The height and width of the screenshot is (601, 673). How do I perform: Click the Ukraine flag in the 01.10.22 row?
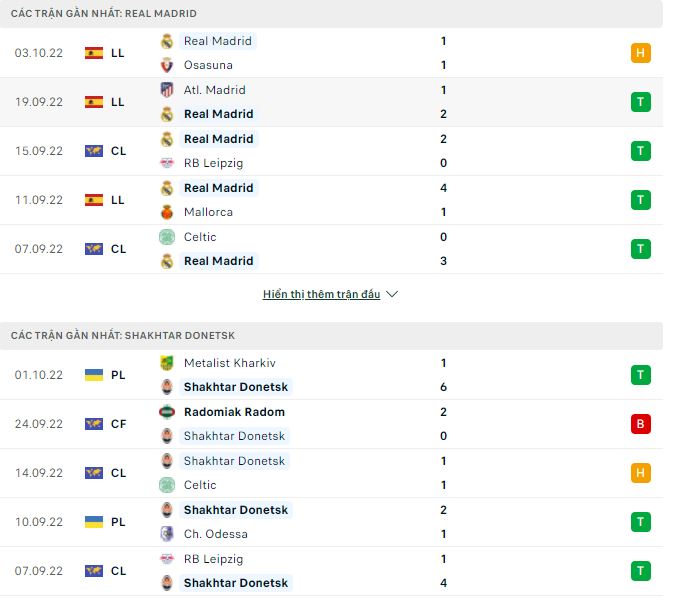(94, 375)
